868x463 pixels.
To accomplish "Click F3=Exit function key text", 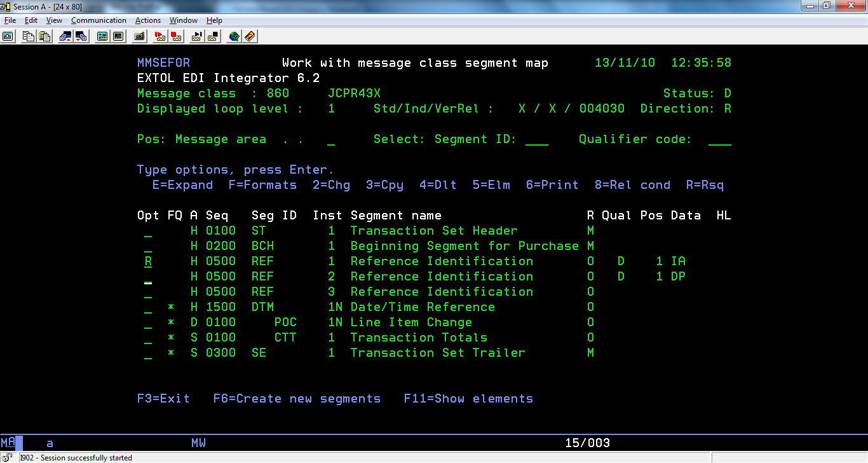I will click(x=163, y=399).
